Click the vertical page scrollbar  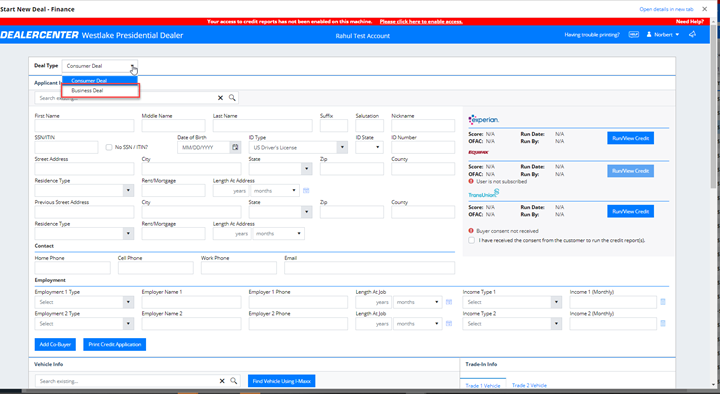pyautogui.click(x=714, y=106)
